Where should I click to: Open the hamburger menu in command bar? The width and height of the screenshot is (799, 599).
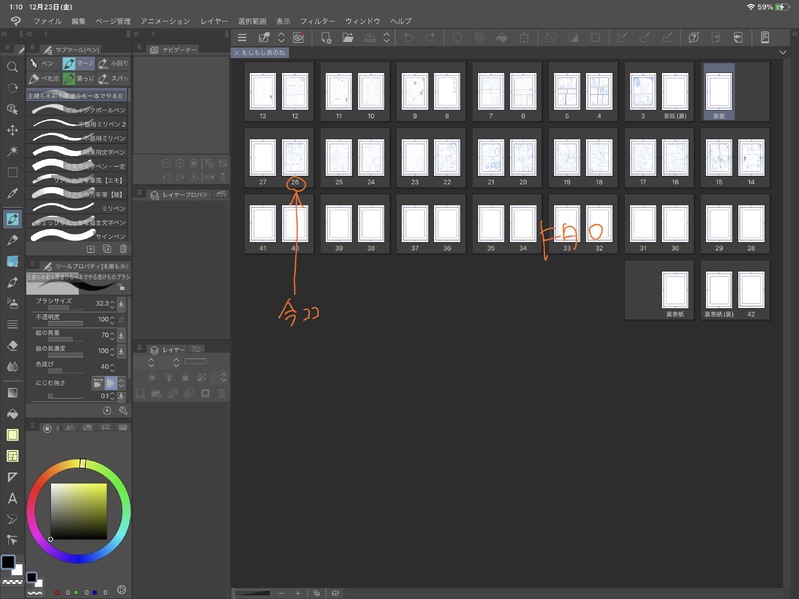pyautogui.click(x=242, y=38)
